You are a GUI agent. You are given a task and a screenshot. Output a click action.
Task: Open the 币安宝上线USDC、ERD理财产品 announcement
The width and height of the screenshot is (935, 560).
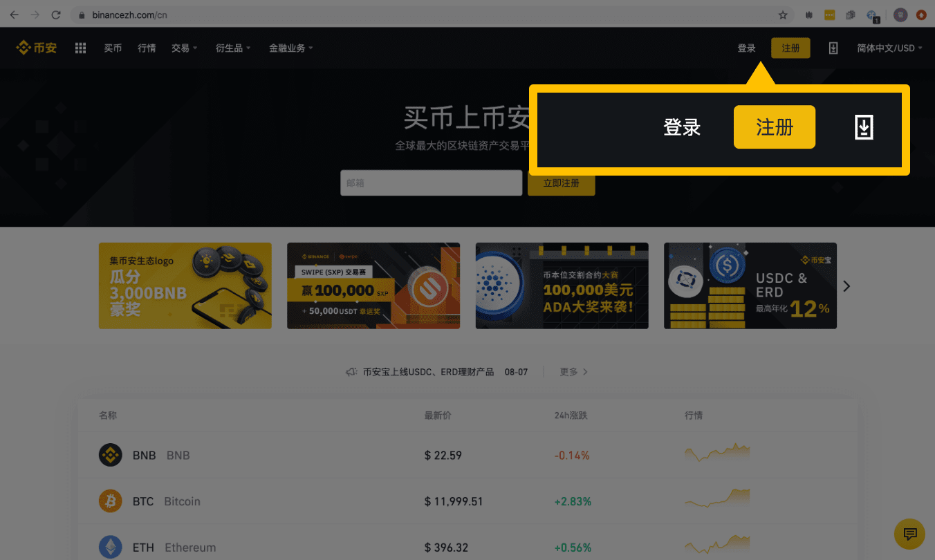coord(428,372)
